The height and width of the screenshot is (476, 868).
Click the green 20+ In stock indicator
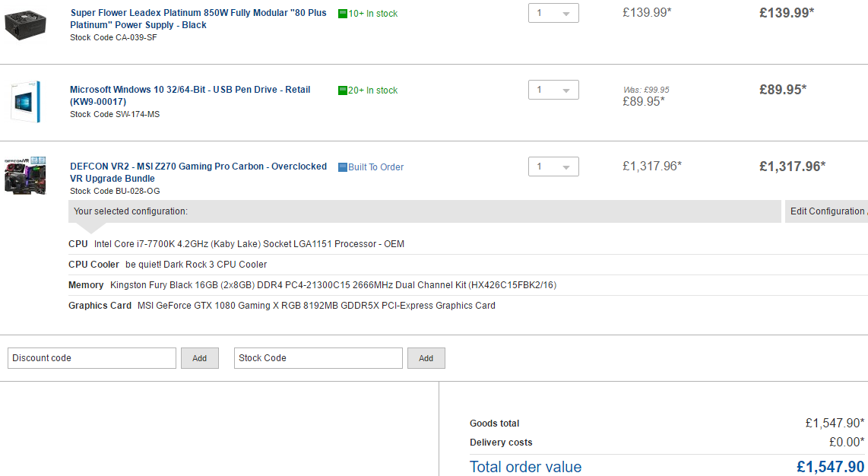[368, 90]
